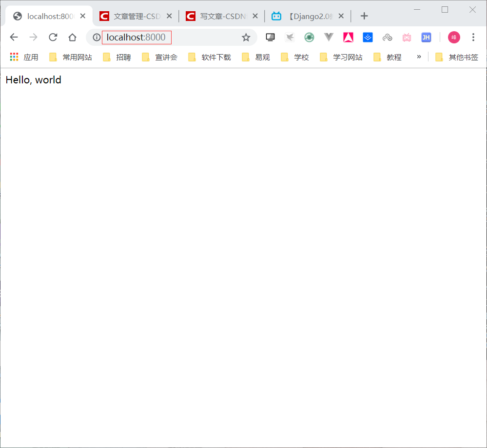Go back to the previous page

click(14, 37)
